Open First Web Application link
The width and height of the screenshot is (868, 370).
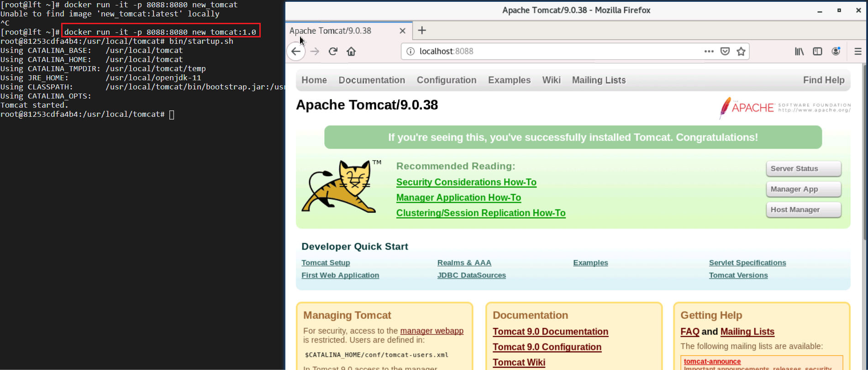[340, 275]
